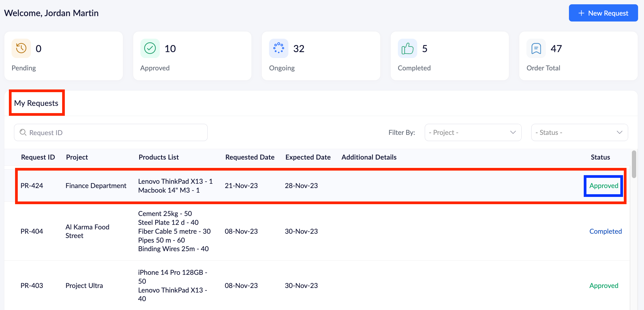Sort by the Requested Date column header

(x=250, y=157)
